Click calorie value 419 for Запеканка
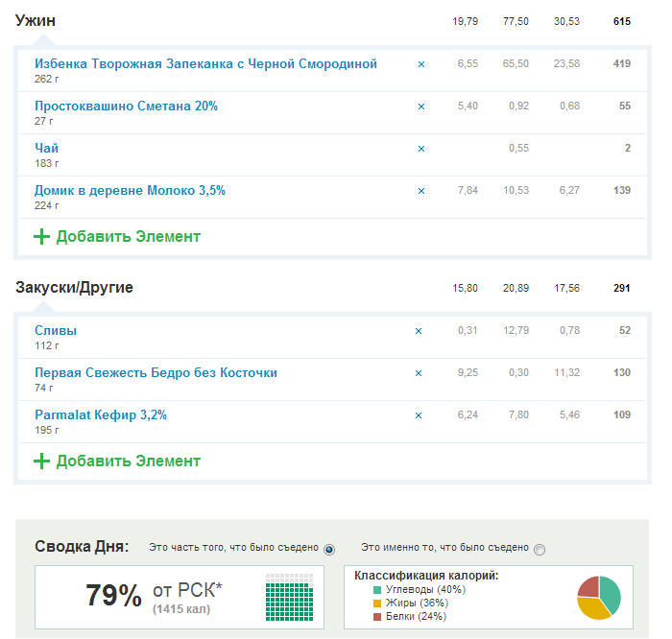The width and height of the screenshot is (672, 639). point(622,64)
